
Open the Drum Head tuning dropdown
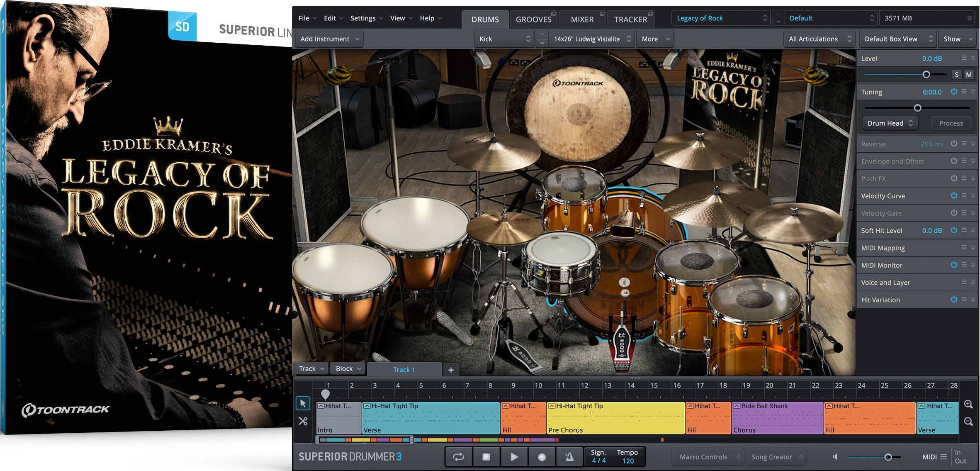coord(890,123)
